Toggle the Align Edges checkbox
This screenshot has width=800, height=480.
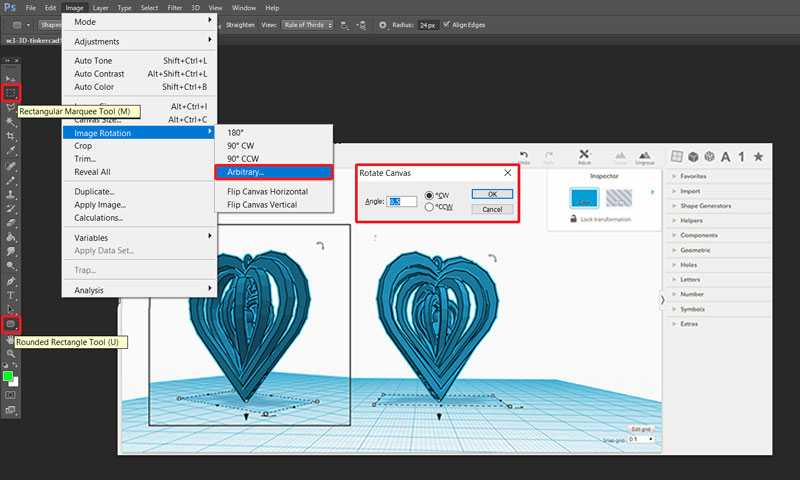446,24
